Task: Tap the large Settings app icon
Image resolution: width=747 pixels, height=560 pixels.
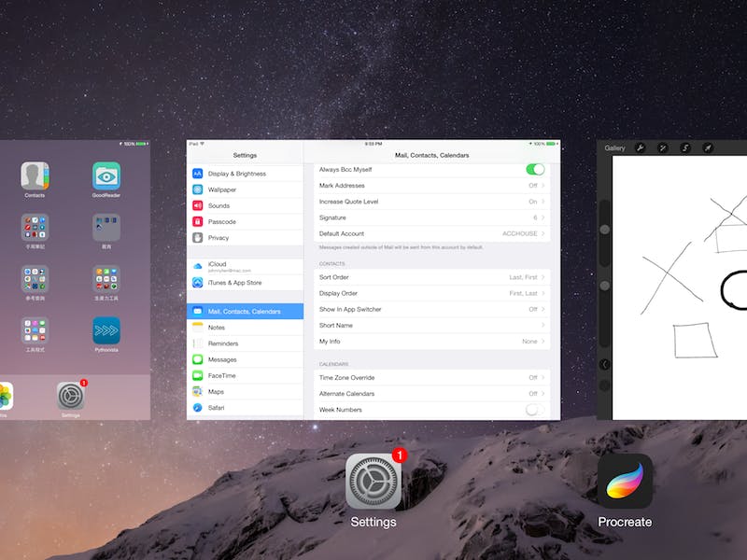Action: click(x=373, y=482)
